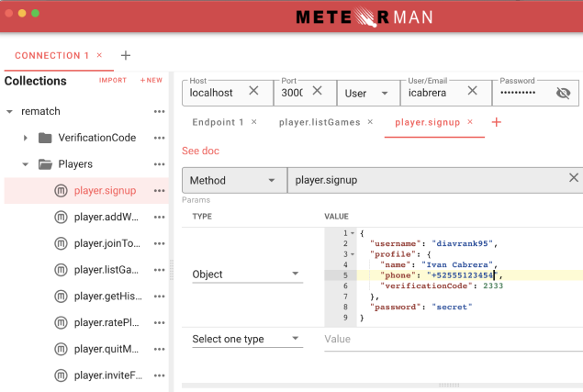
Task: Switch to the Endpoint 1 tab
Action: tap(218, 122)
